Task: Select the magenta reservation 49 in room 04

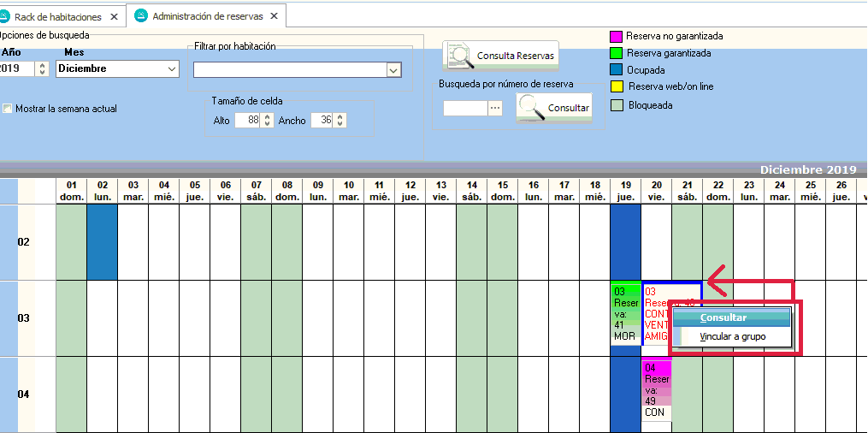Action: 656,389
